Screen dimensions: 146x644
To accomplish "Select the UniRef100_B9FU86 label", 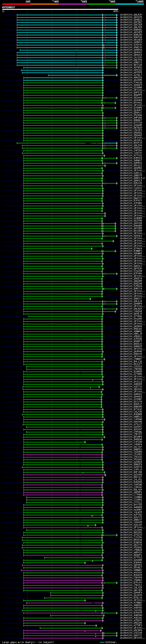I will [131, 118].
